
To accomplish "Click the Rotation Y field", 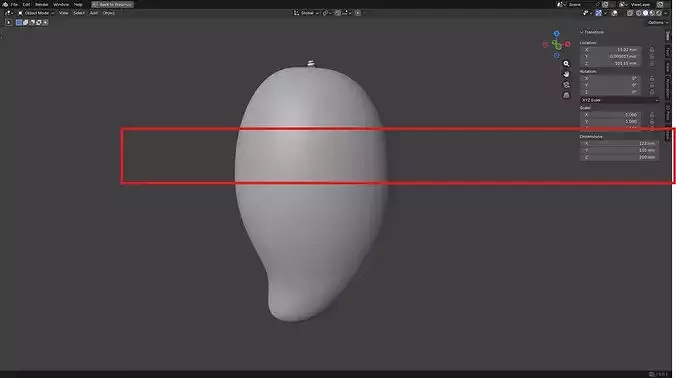I will click(611, 85).
